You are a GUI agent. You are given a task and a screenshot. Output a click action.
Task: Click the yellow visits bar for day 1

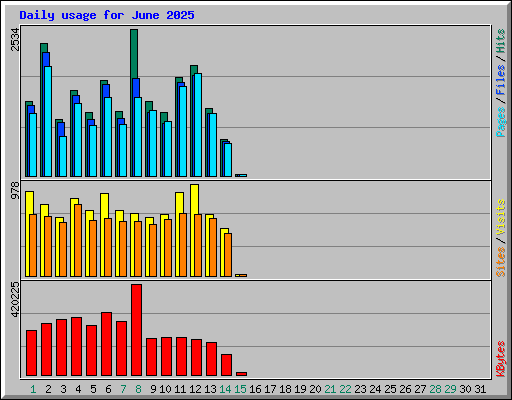[29, 202]
